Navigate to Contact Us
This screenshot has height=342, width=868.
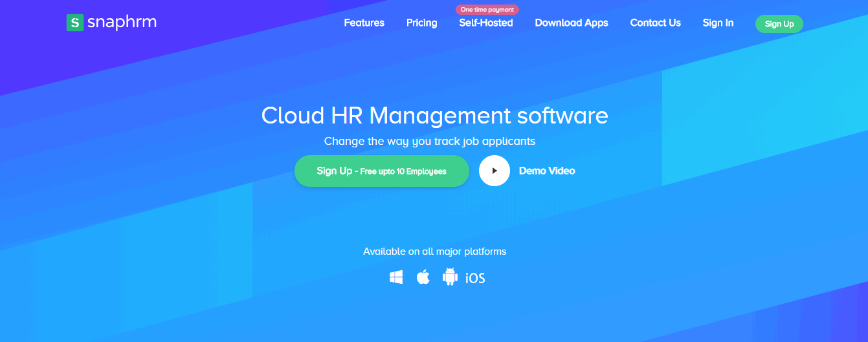(656, 23)
